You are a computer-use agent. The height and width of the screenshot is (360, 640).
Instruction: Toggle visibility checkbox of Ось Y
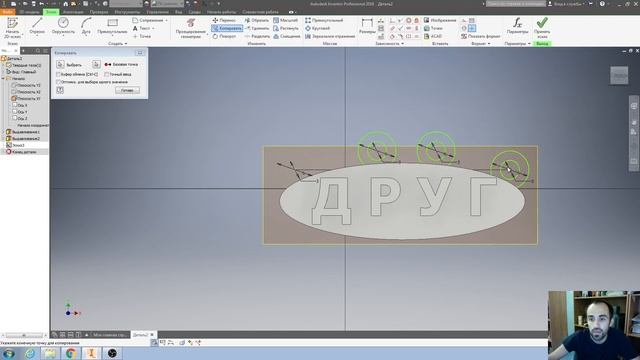pos(15,111)
